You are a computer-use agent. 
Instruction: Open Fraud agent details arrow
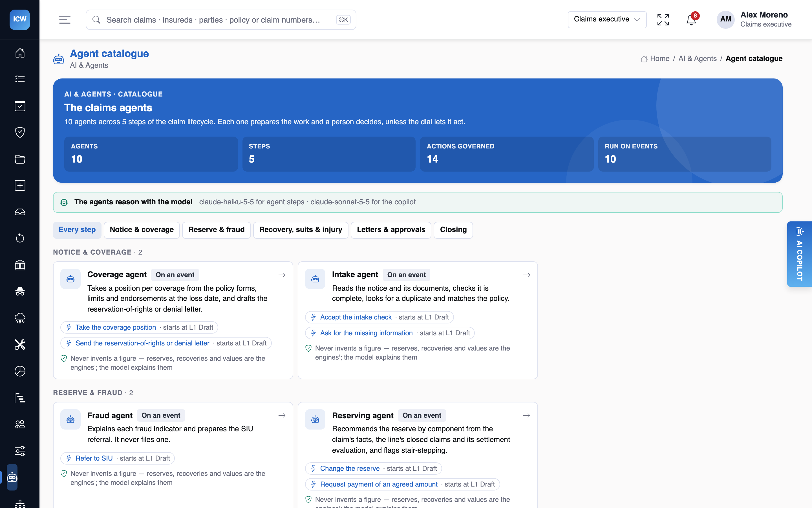tap(282, 416)
